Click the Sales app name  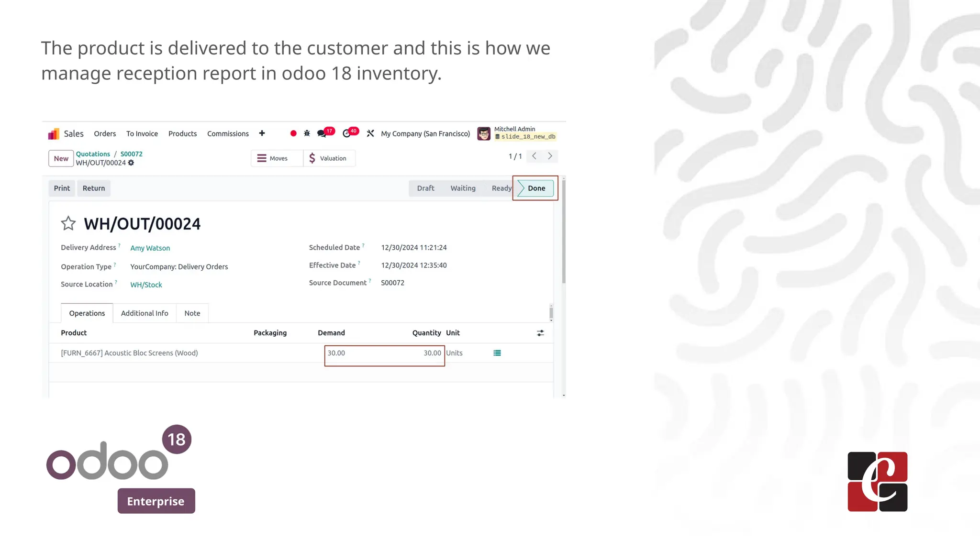click(74, 134)
